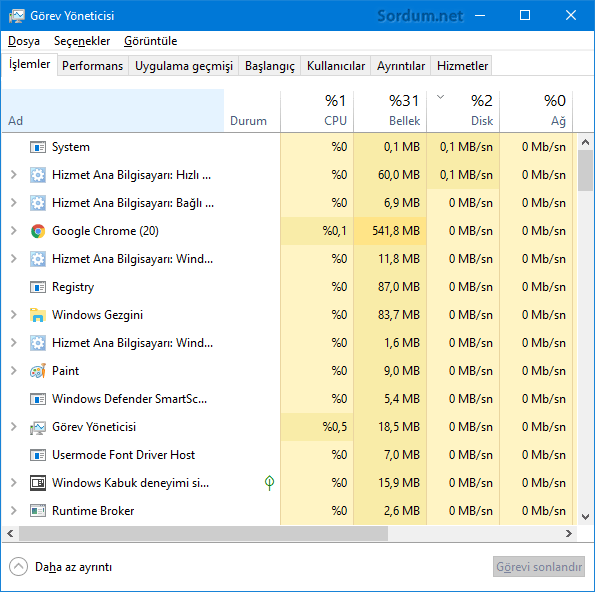Open the Ayrıntılar tab
Image resolution: width=595 pixels, height=592 pixels.
tap(401, 66)
